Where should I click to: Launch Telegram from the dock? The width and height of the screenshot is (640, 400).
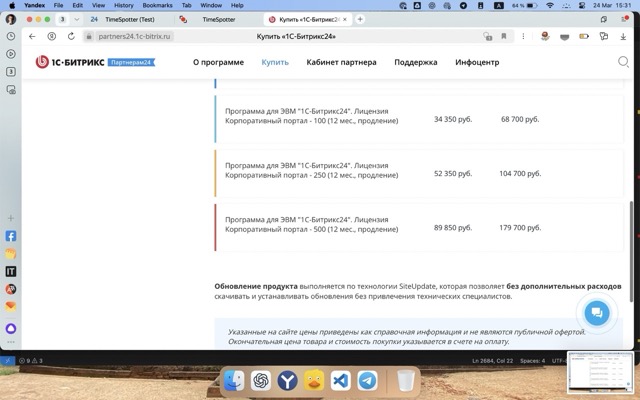[x=368, y=381]
